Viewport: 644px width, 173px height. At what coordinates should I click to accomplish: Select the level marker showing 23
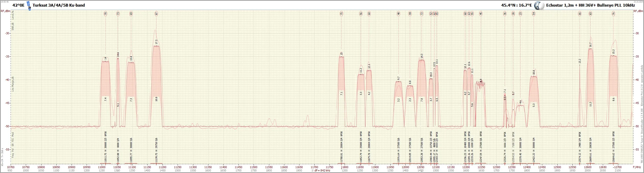[x=520, y=14]
